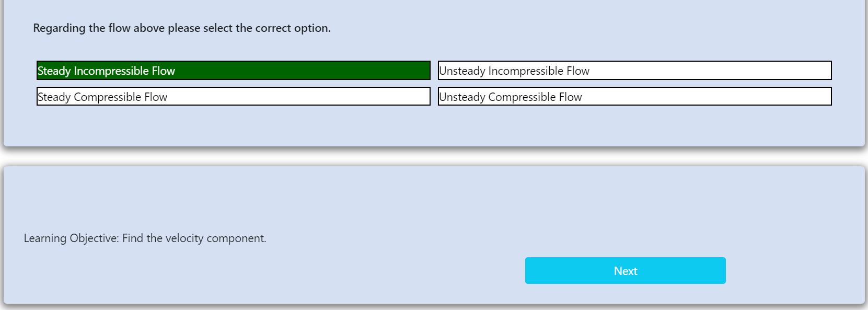This screenshot has width=868, height=310.
Task: Mark the flow as unsteady and compressible
Action: pyautogui.click(x=634, y=97)
